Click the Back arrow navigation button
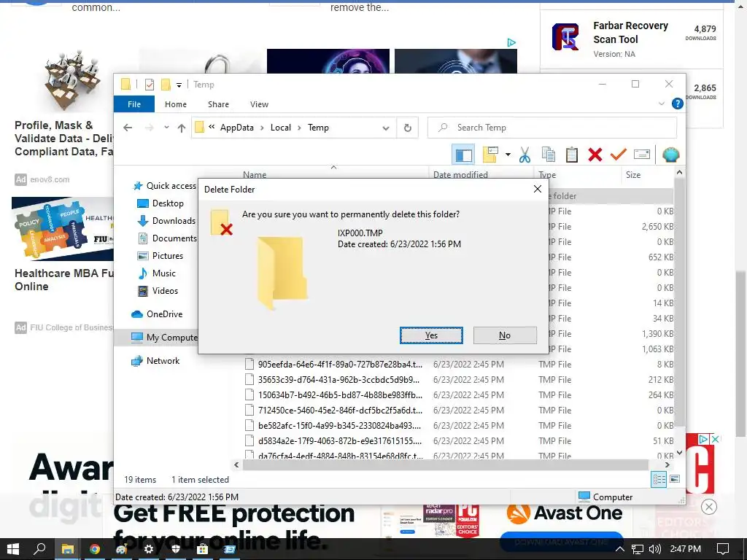Image resolution: width=747 pixels, height=560 pixels. 128,128
